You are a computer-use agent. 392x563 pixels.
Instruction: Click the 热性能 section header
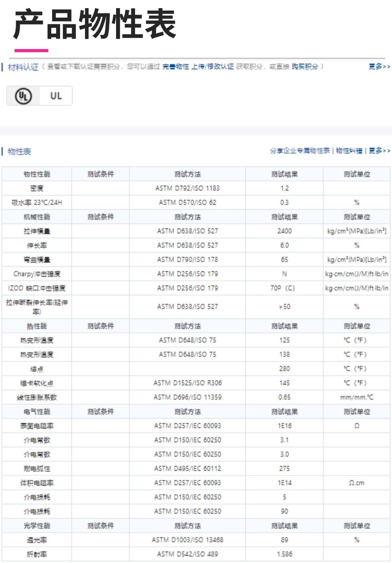pos(37,326)
